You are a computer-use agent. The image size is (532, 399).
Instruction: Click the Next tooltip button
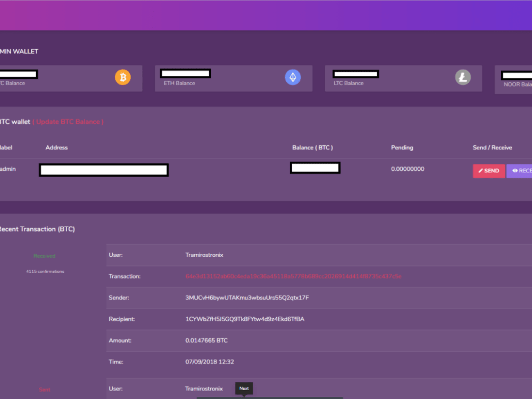click(x=244, y=388)
